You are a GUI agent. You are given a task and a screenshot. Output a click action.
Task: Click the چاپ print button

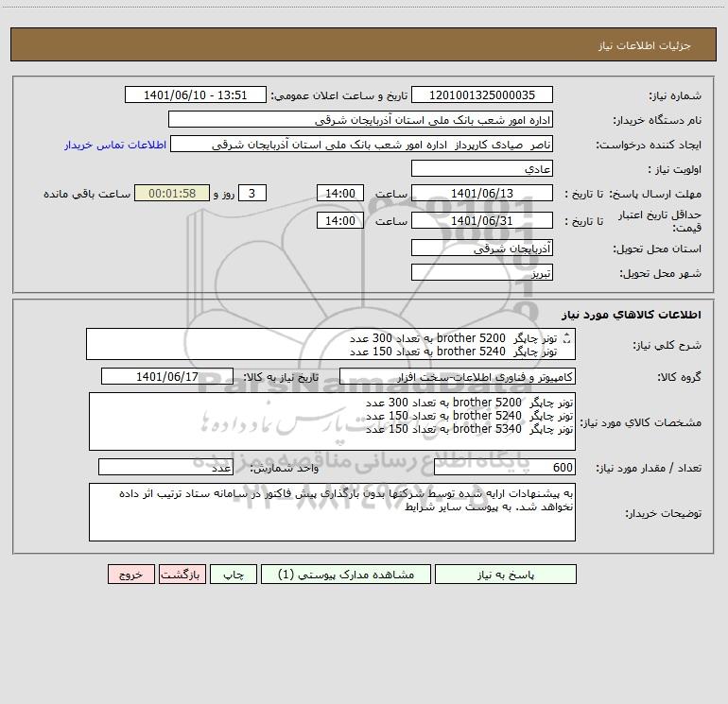pos(234,574)
